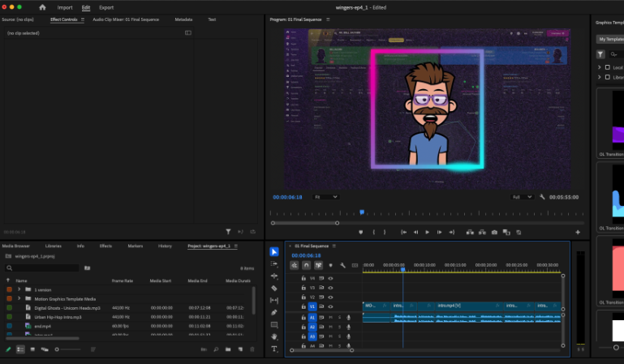Select the Razor tool in the tools panel
This screenshot has width=624, height=364.
[x=274, y=288]
